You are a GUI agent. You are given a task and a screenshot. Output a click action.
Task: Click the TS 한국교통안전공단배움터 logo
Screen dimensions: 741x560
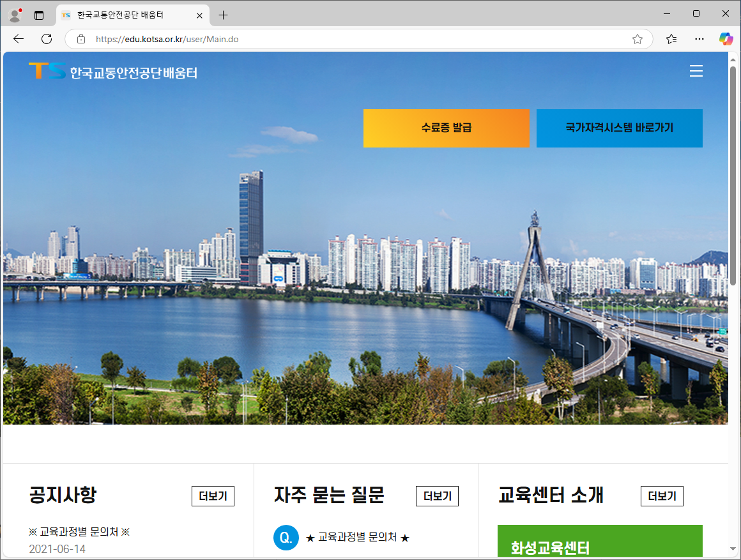click(112, 71)
